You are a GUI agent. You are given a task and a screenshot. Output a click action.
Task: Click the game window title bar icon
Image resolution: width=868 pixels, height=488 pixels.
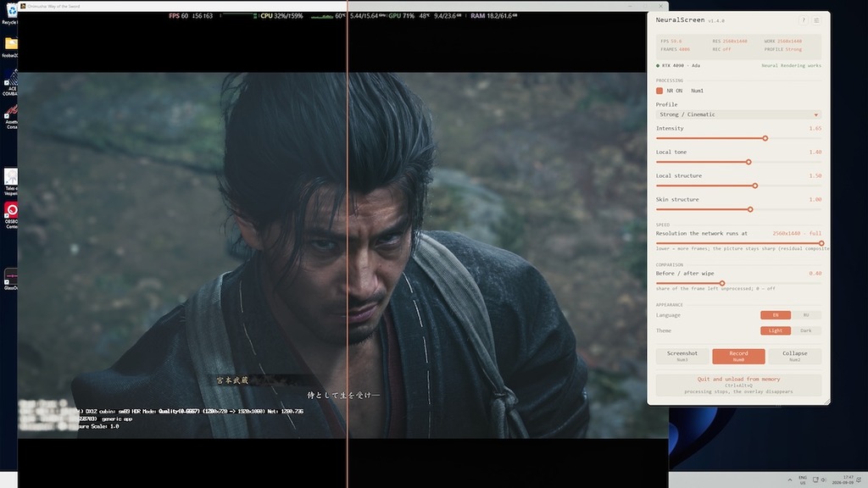[x=23, y=6]
